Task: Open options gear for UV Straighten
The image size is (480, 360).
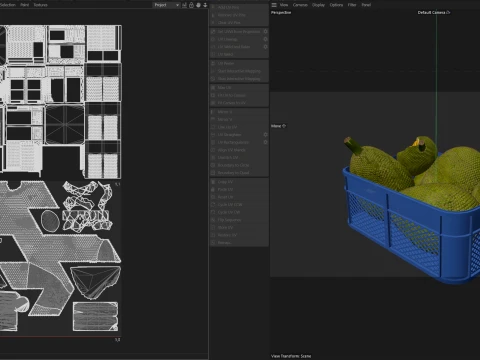Action: tap(265, 135)
